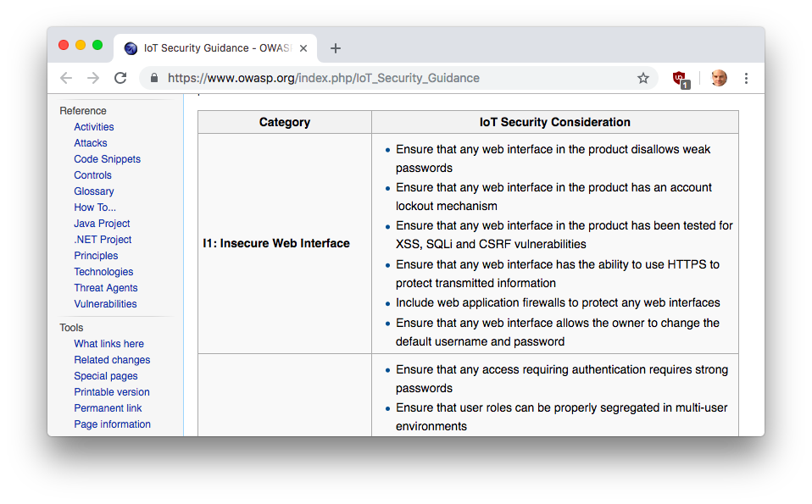Click the yellow minimize window button
The image size is (812, 504).
(x=81, y=45)
